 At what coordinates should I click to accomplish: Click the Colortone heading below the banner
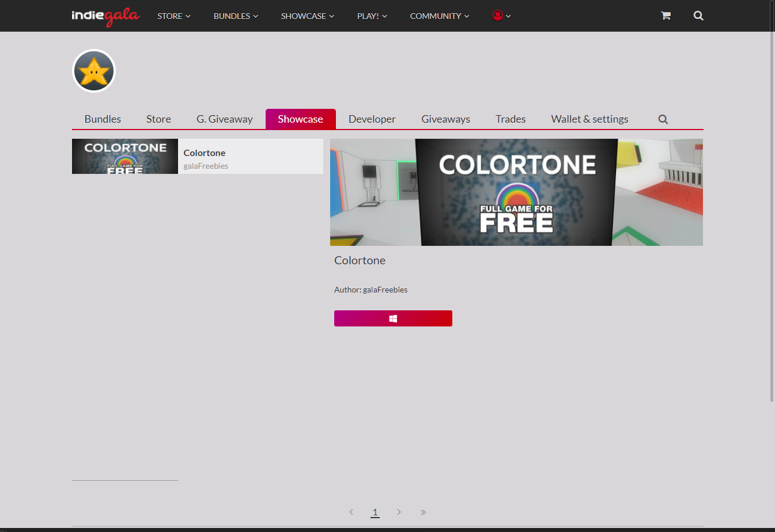pos(360,260)
